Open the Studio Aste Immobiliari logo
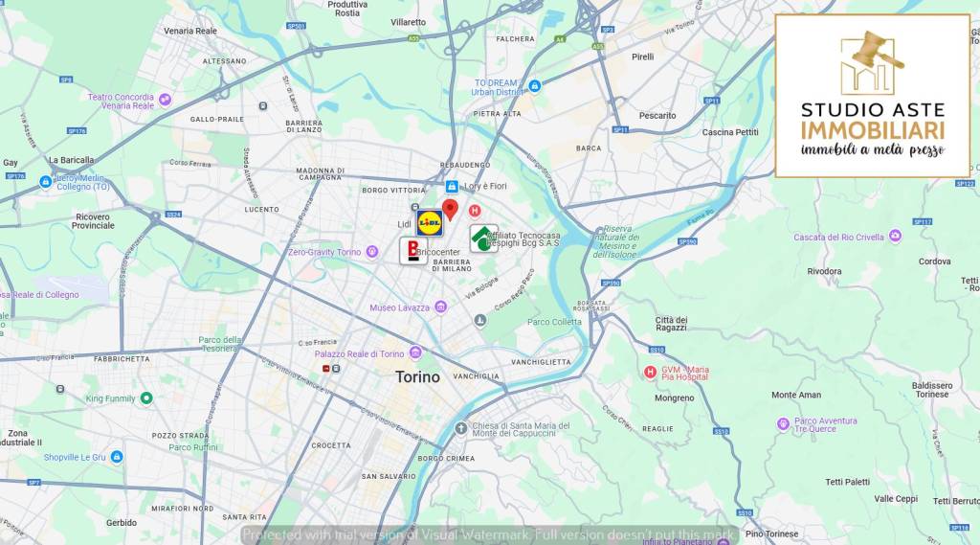This screenshot has height=545, width=980. (x=873, y=96)
